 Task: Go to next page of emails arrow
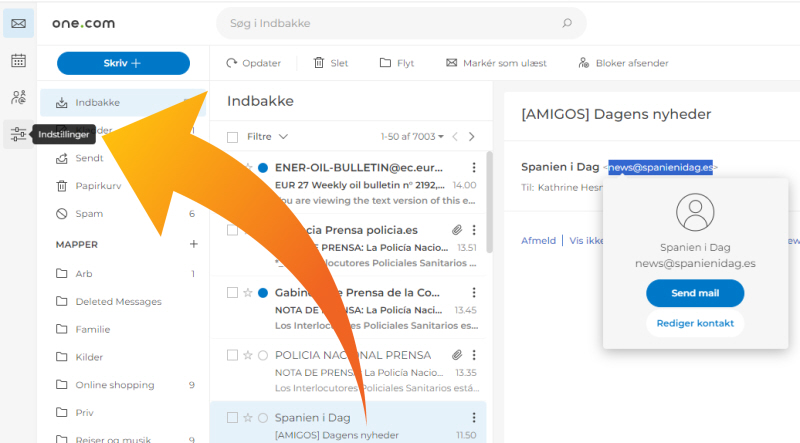(472, 136)
